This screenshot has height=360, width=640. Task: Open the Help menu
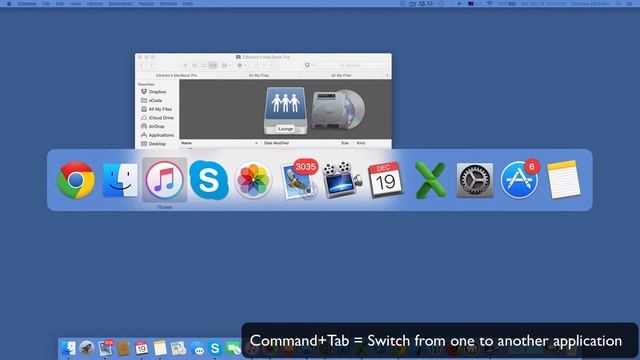click(188, 4)
